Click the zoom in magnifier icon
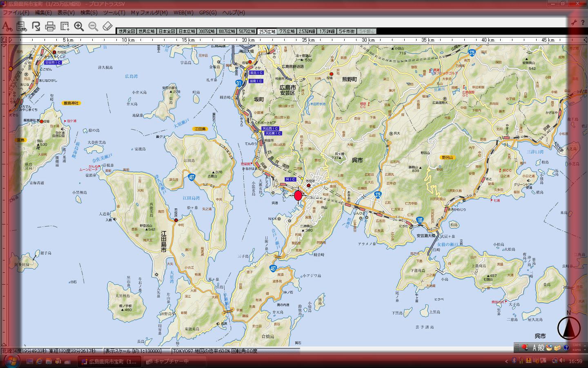The image size is (588, 368). click(x=79, y=27)
